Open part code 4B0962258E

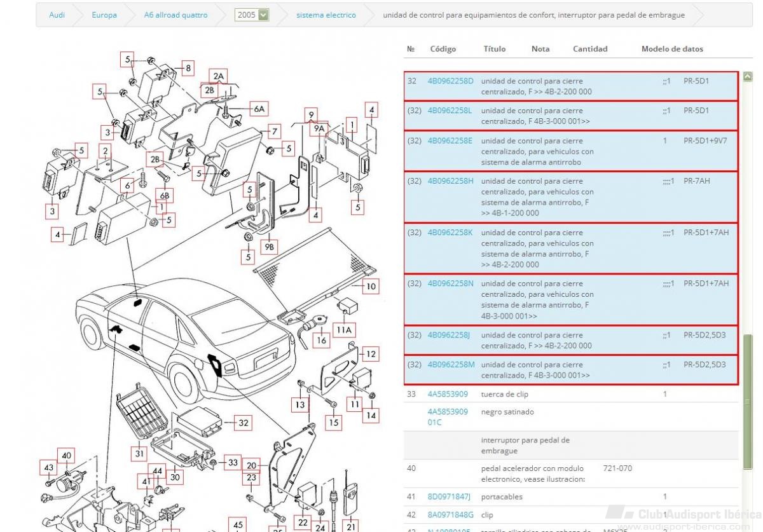point(450,140)
